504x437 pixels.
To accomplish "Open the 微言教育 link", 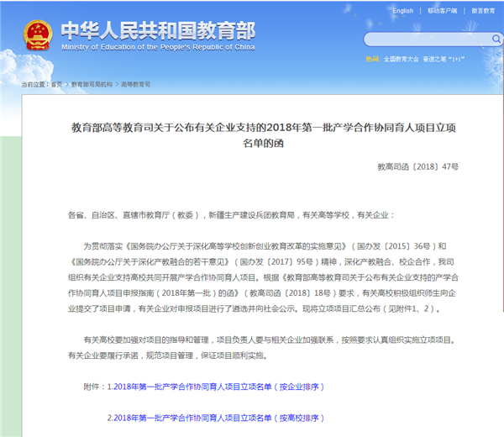I will pyautogui.click(x=482, y=11).
